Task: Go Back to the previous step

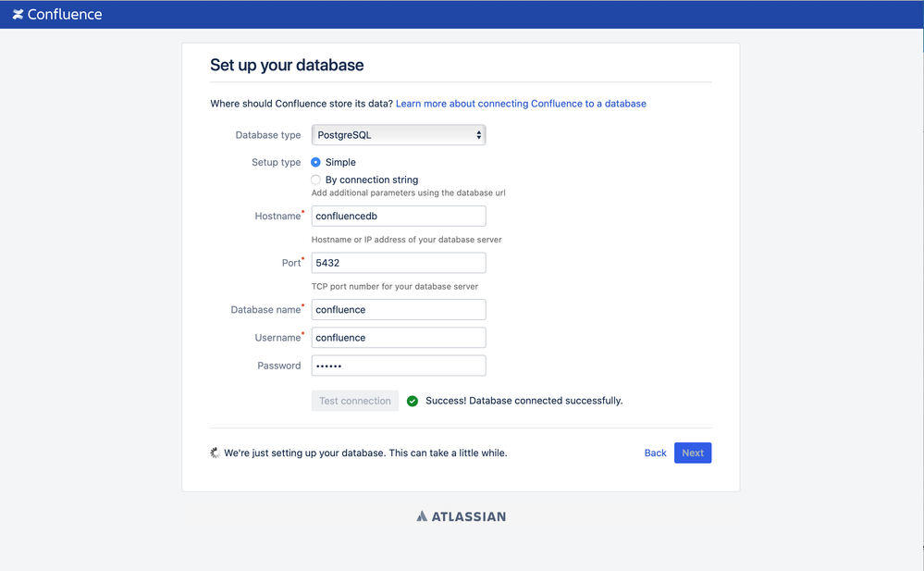Action: pyautogui.click(x=655, y=453)
